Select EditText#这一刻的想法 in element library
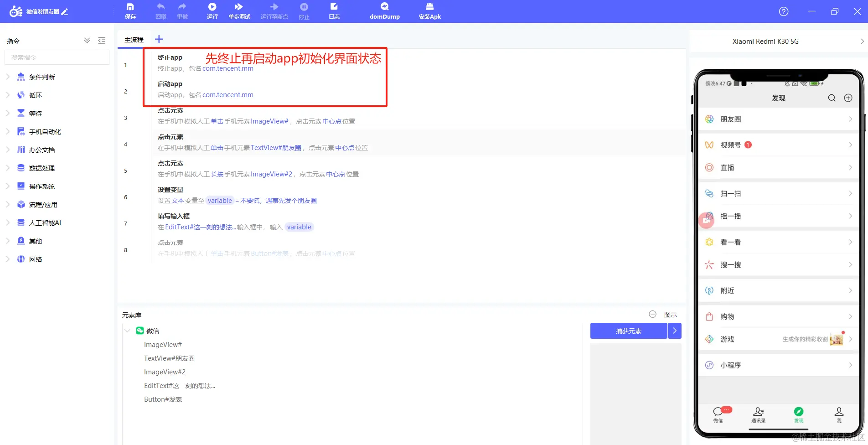Image resolution: width=868 pixels, height=445 pixels. tap(180, 386)
